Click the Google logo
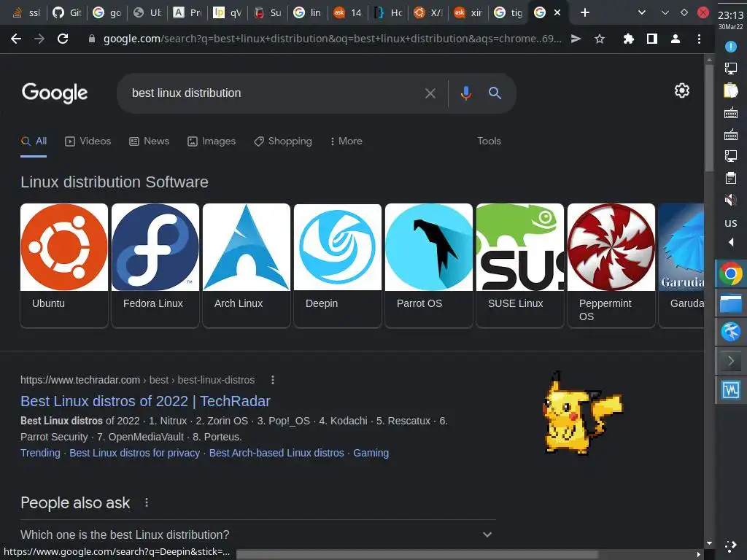 [x=55, y=93]
